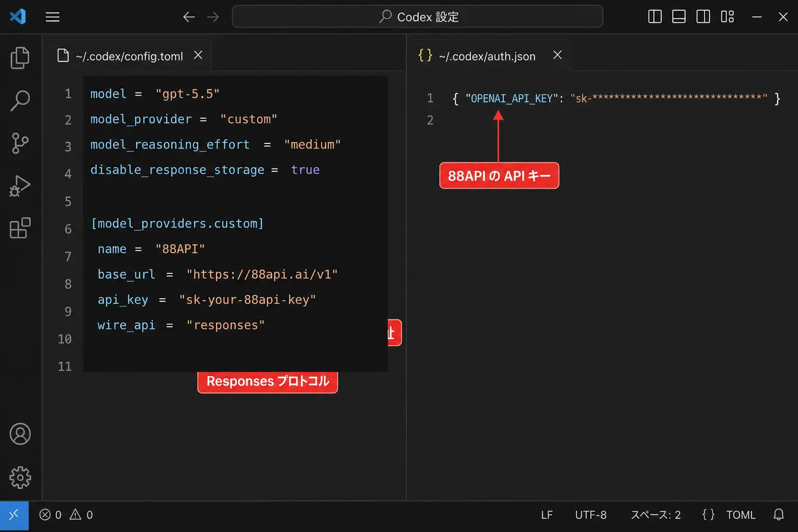Open the remote window indicator in status bar
The image size is (798, 532).
14,515
